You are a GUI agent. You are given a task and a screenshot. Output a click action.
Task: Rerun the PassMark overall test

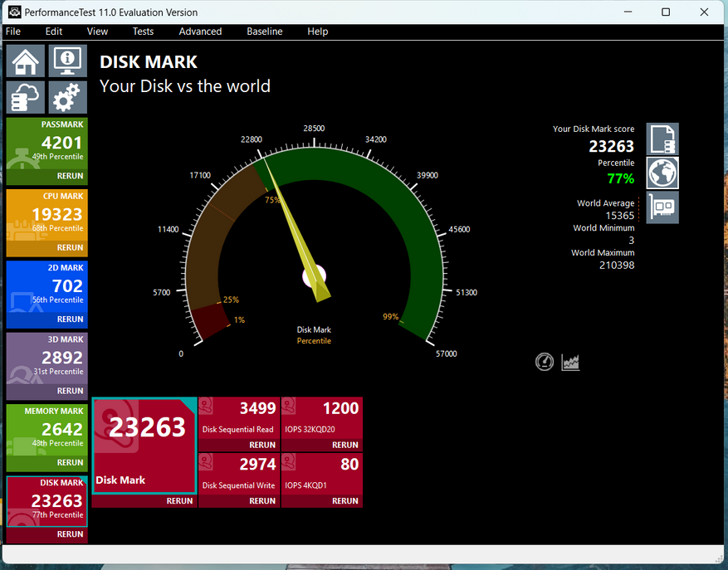click(x=70, y=176)
